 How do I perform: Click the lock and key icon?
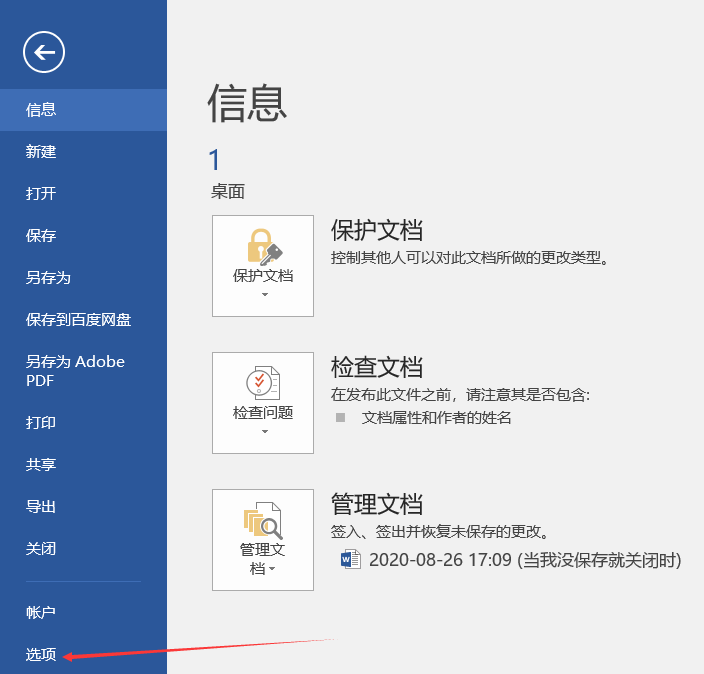[x=265, y=247]
